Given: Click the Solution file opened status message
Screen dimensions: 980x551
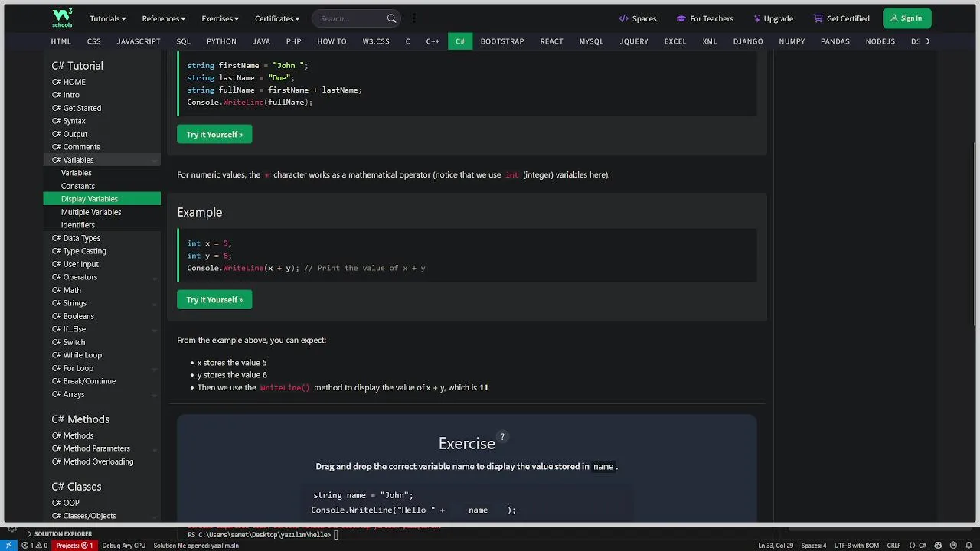Looking at the screenshot, I should point(196,546).
